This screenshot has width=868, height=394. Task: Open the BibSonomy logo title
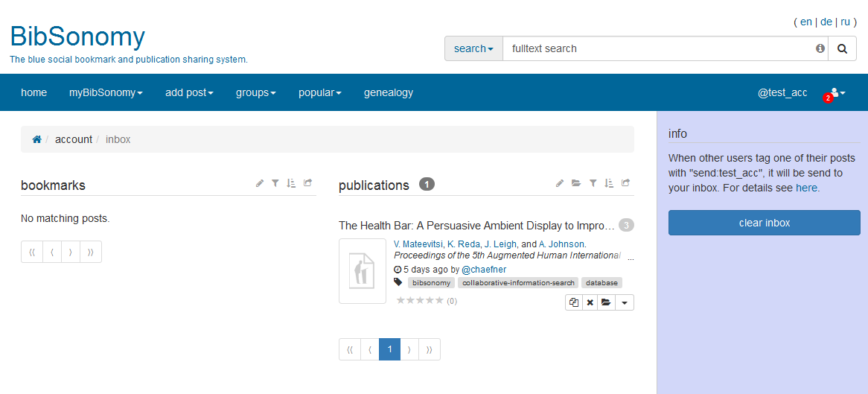(77, 36)
